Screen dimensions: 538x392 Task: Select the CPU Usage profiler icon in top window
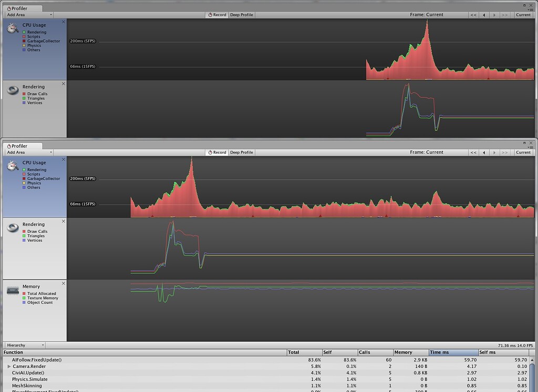(x=12, y=28)
